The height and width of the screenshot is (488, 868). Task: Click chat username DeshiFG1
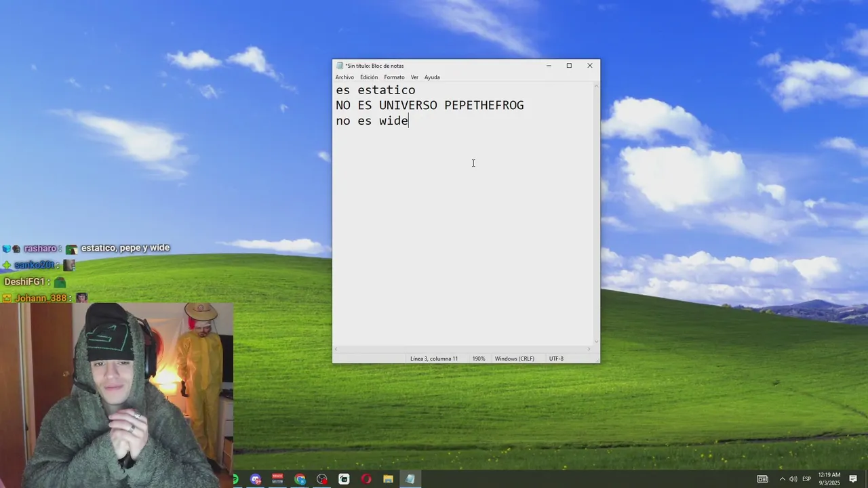click(x=24, y=282)
